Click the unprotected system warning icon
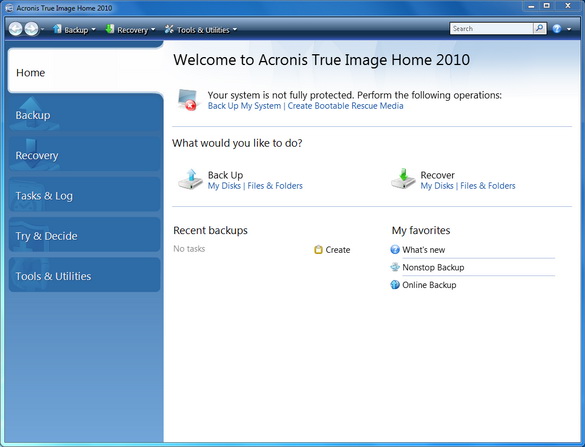 tap(188, 100)
